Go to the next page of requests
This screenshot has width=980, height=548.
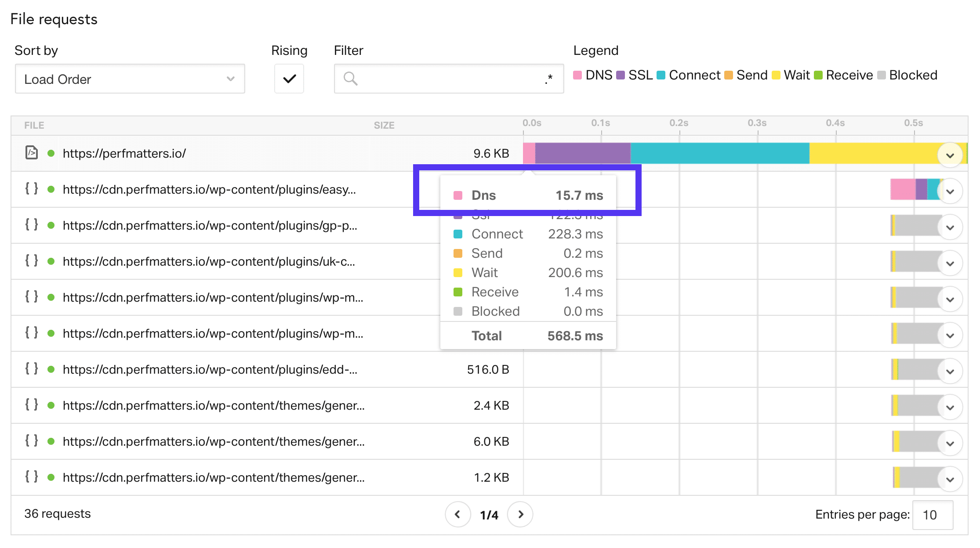click(x=520, y=514)
